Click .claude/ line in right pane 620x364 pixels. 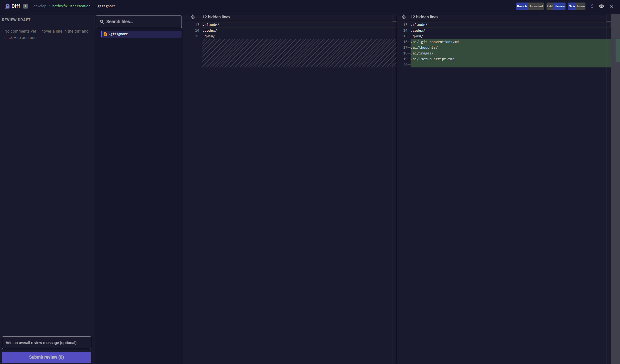coord(419,25)
